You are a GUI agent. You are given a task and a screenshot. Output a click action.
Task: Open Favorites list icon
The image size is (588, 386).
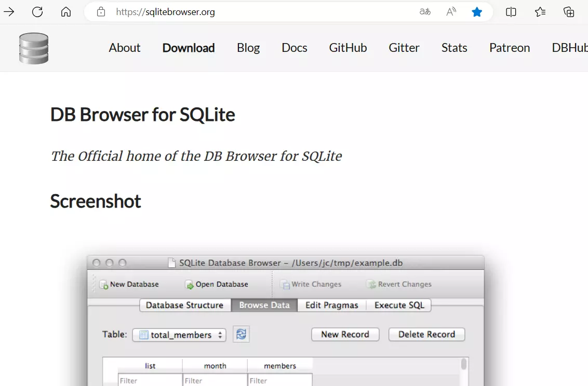(x=540, y=12)
